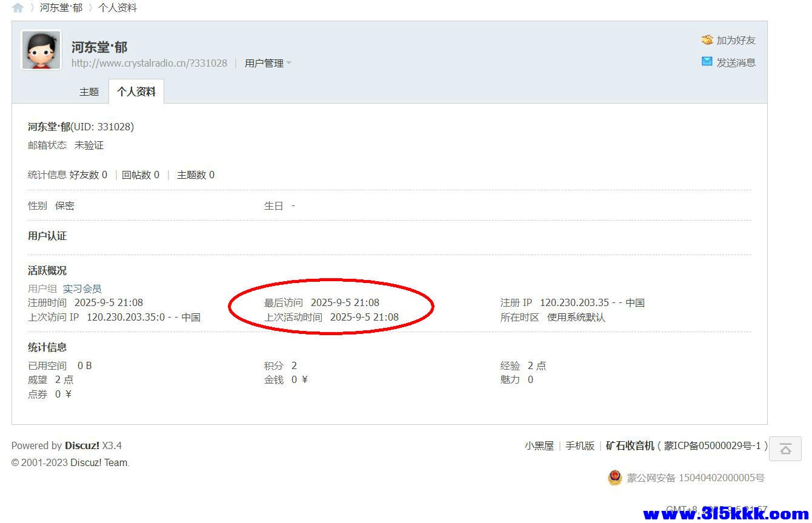This screenshot has width=812, height=523.
Task: Click the 发送消息 envelope icon
Action: [x=707, y=62]
